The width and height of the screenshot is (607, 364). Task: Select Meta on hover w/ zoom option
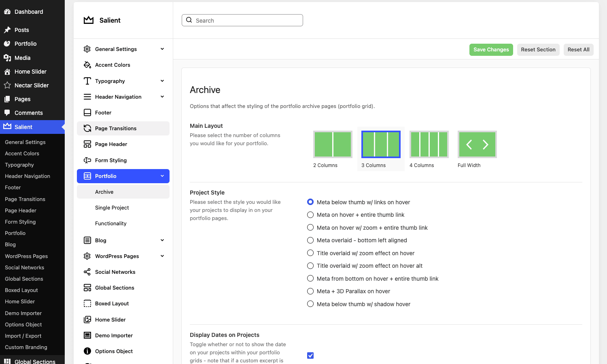[x=310, y=227]
